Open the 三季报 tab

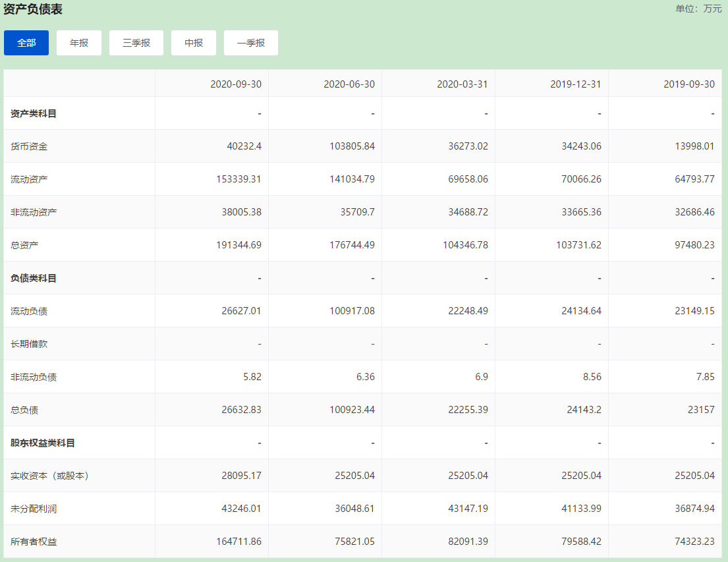coord(136,43)
